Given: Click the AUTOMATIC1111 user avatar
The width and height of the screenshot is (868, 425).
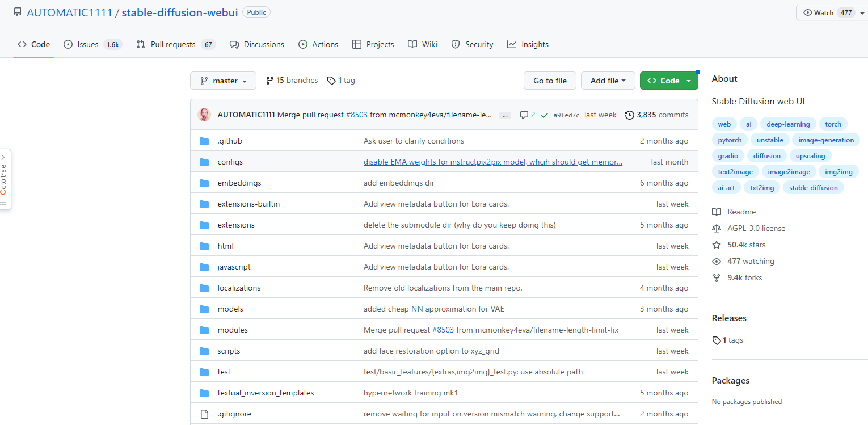Looking at the screenshot, I should pos(204,115).
